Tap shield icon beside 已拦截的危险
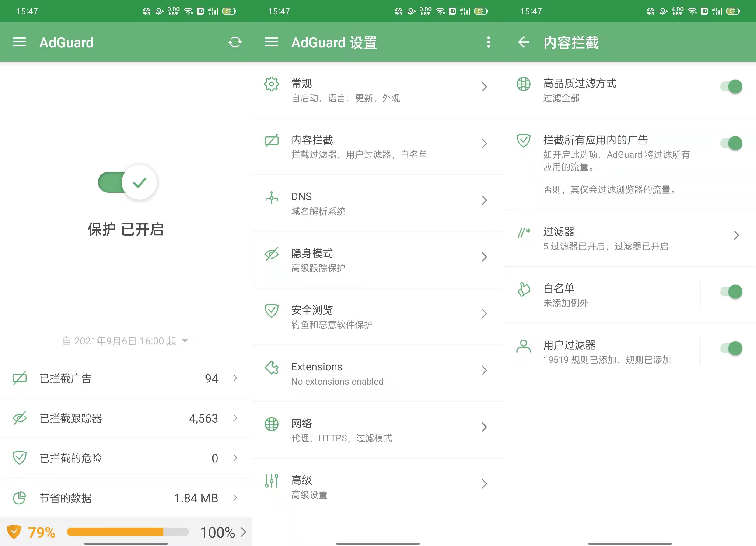 (x=19, y=458)
